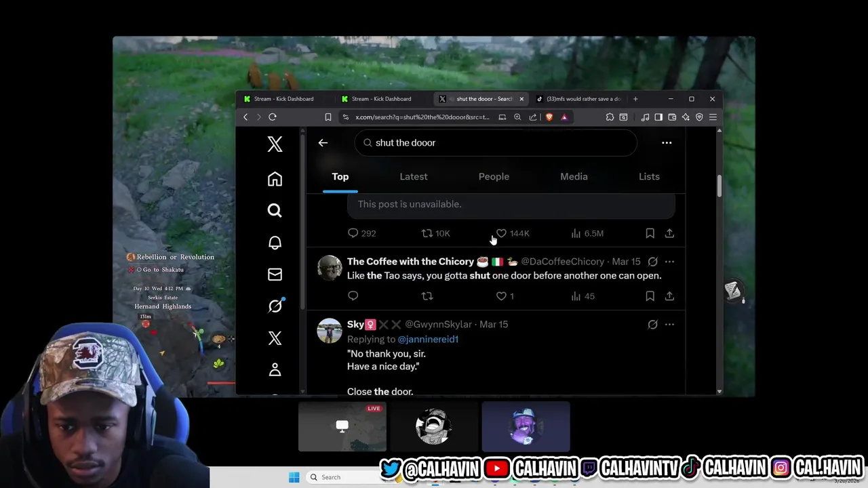Repost the post with 10K reposts
This screenshot has width=868, height=488.
pyautogui.click(x=435, y=233)
